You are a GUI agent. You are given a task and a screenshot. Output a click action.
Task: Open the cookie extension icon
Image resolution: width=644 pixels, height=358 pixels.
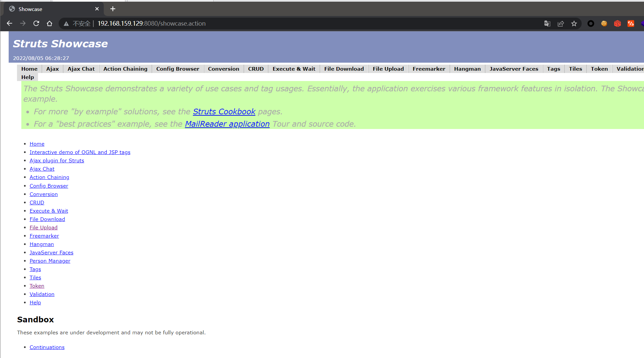coord(604,23)
